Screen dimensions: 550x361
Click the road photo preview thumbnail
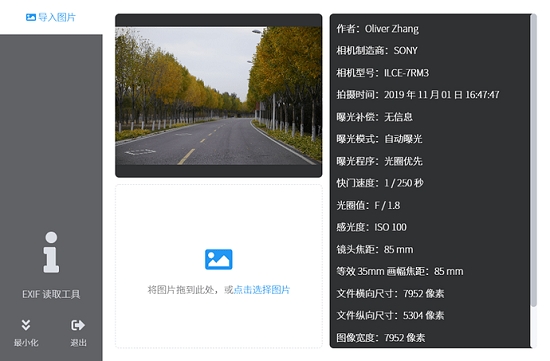219,96
